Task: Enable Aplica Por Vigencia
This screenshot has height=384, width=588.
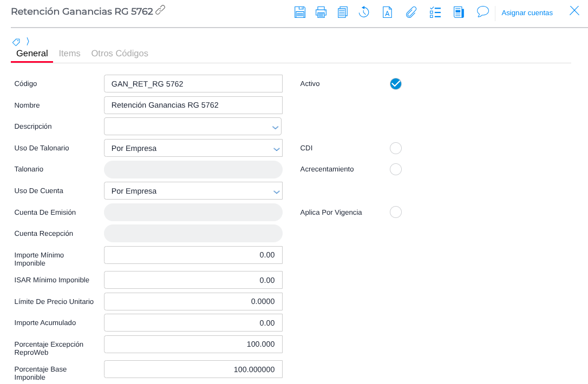Action: point(396,212)
